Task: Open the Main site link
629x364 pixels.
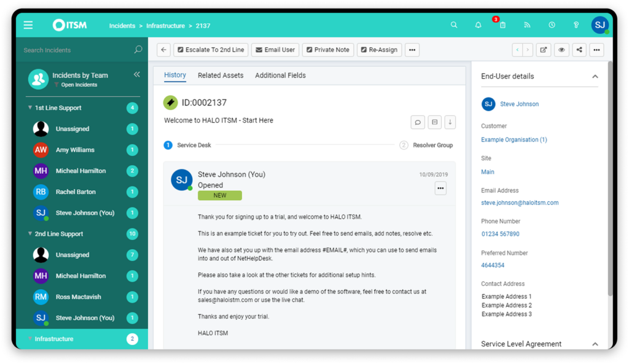Action: coord(487,172)
